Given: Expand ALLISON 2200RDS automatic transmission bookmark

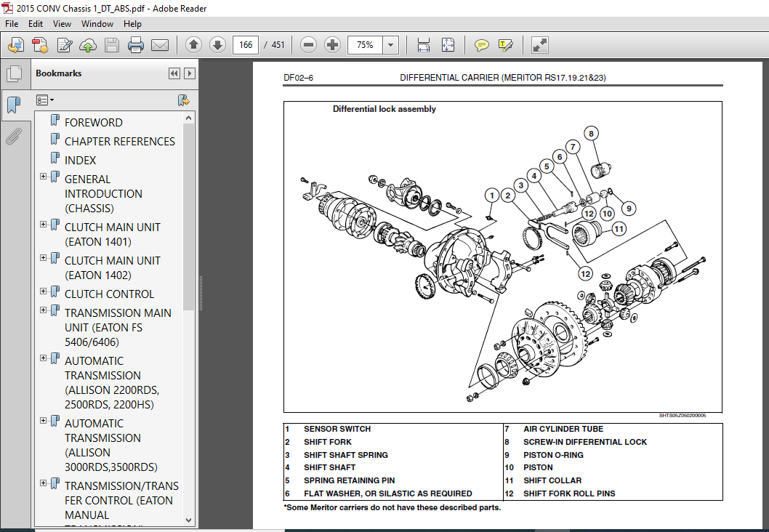Looking at the screenshot, I should (43, 358).
